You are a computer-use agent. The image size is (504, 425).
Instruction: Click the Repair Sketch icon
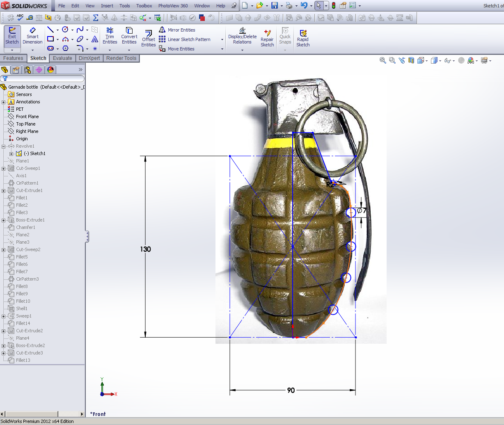pos(267,37)
